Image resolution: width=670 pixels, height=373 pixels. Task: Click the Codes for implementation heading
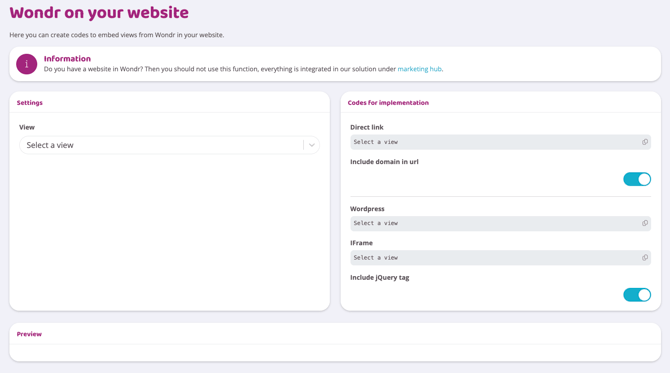[x=388, y=103]
